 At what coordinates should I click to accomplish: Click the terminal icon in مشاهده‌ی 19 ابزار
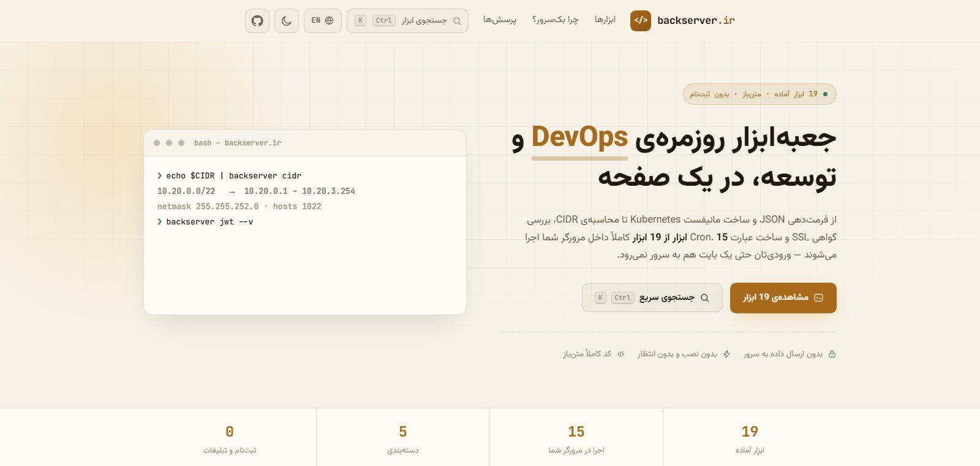[819, 298]
